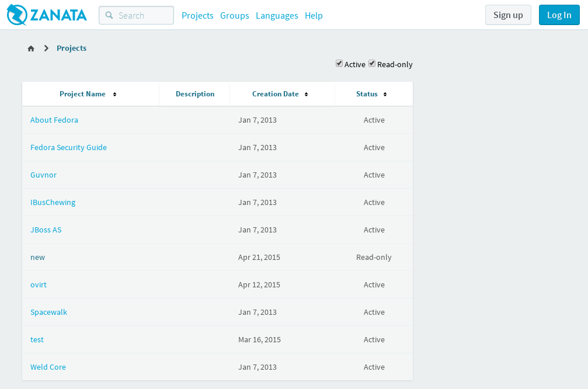This screenshot has height=389, width=588.
Task: Open the Projects navigation menu item
Action: [197, 16]
